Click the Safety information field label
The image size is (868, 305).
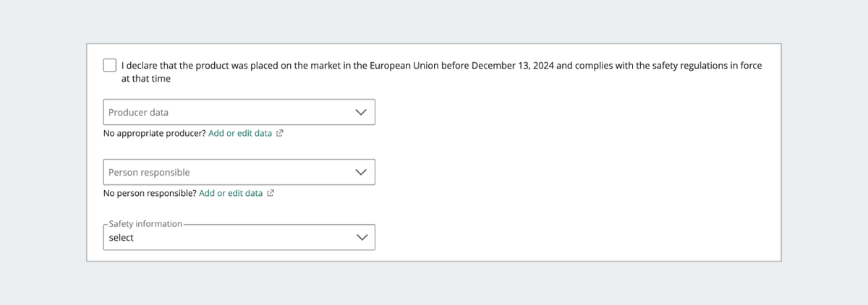[x=145, y=224]
